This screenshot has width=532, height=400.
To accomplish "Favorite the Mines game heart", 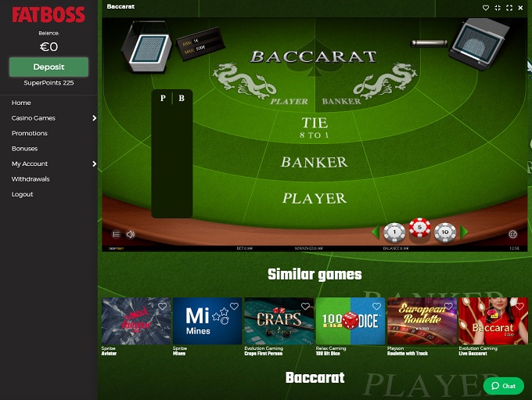I will tap(234, 306).
